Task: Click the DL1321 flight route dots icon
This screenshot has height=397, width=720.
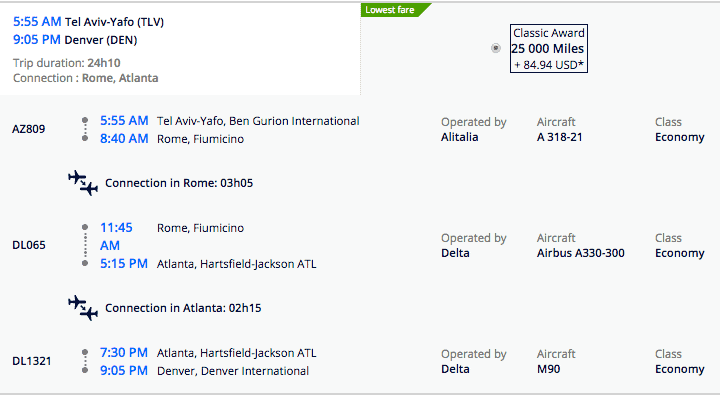Action: coord(85,361)
